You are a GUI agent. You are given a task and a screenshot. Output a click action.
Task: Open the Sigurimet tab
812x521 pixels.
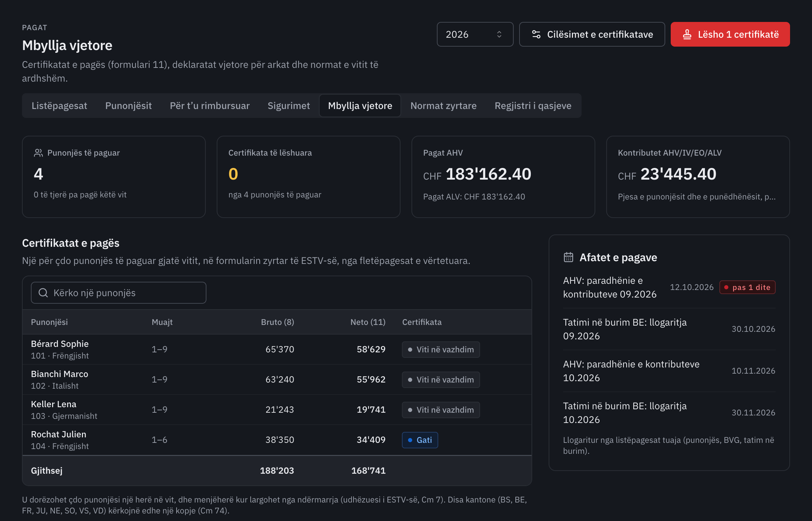tap(288, 106)
